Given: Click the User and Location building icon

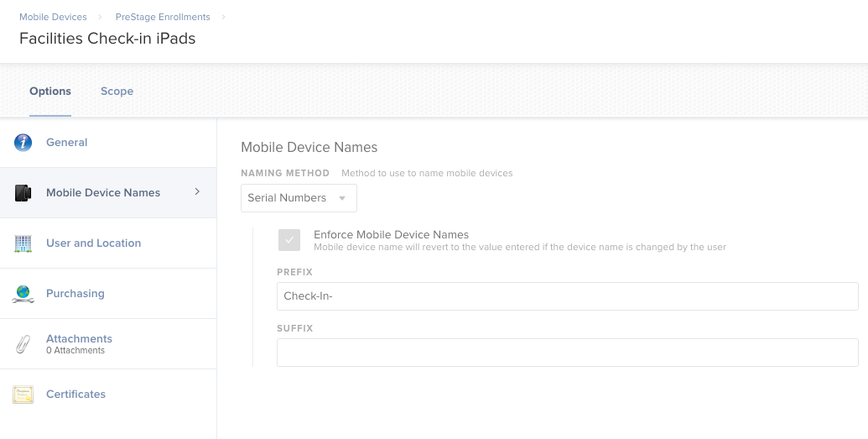Looking at the screenshot, I should tap(23, 243).
